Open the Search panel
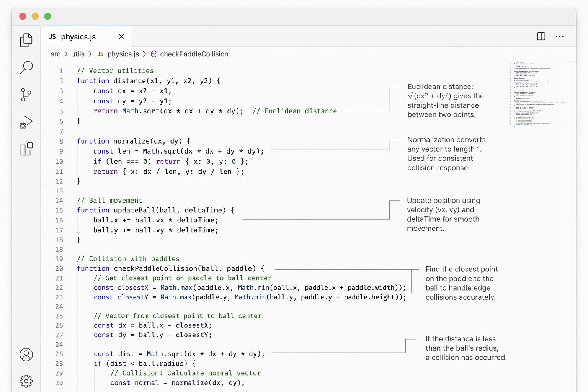The height and width of the screenshot is (392, 588). (x=26, y=67)
